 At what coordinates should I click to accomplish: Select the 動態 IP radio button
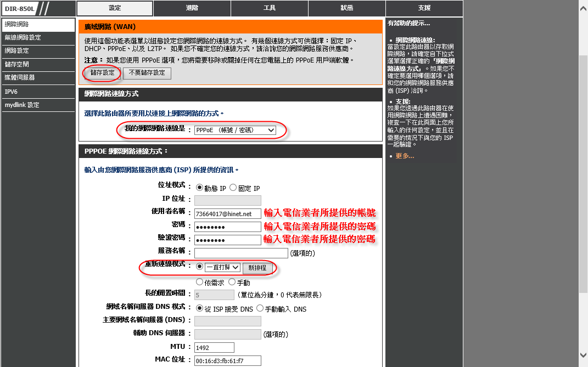point(199,188)
